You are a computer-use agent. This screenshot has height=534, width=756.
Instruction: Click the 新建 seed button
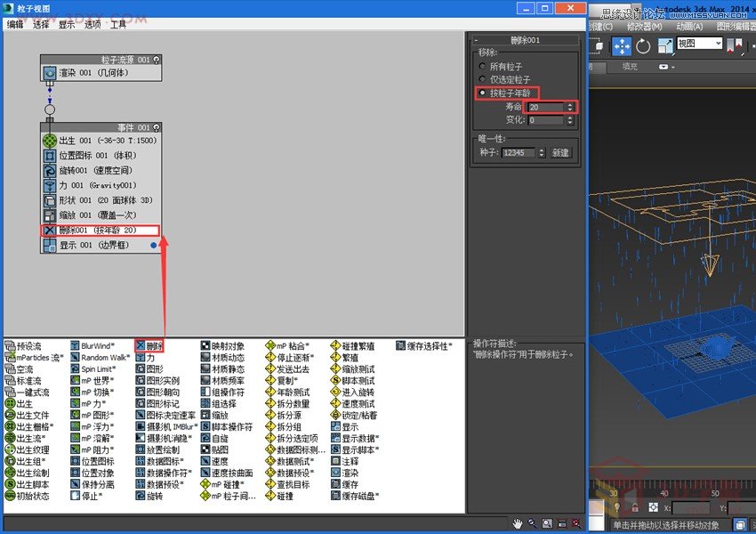pyautogui.click(x=559, y=152)
